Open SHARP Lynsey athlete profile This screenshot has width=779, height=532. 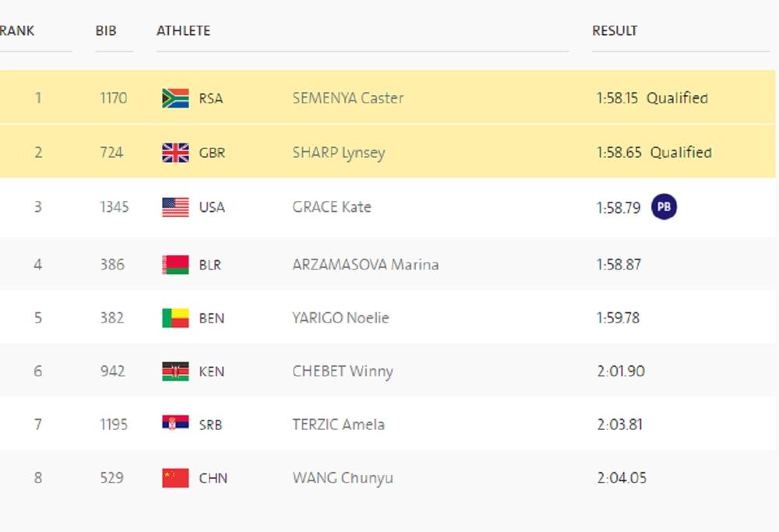pyautogui.click(x=338, y=153)
